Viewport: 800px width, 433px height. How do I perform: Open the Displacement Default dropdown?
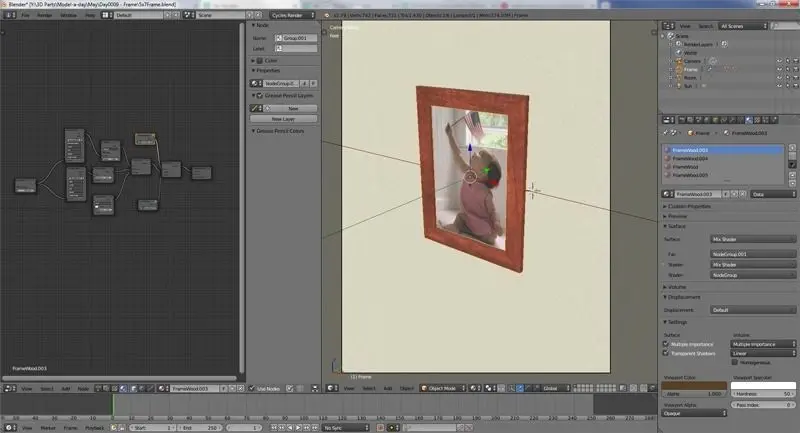point(753,310)
